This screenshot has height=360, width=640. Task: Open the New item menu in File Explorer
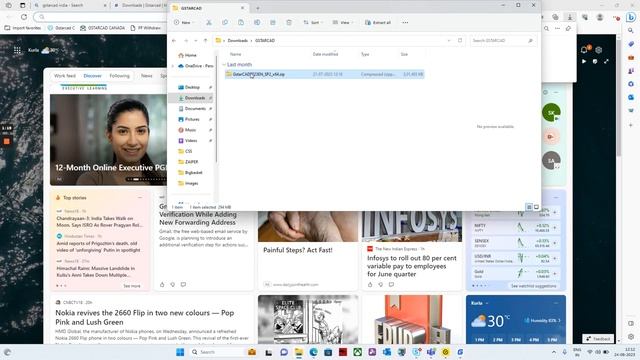click(184, 22)
